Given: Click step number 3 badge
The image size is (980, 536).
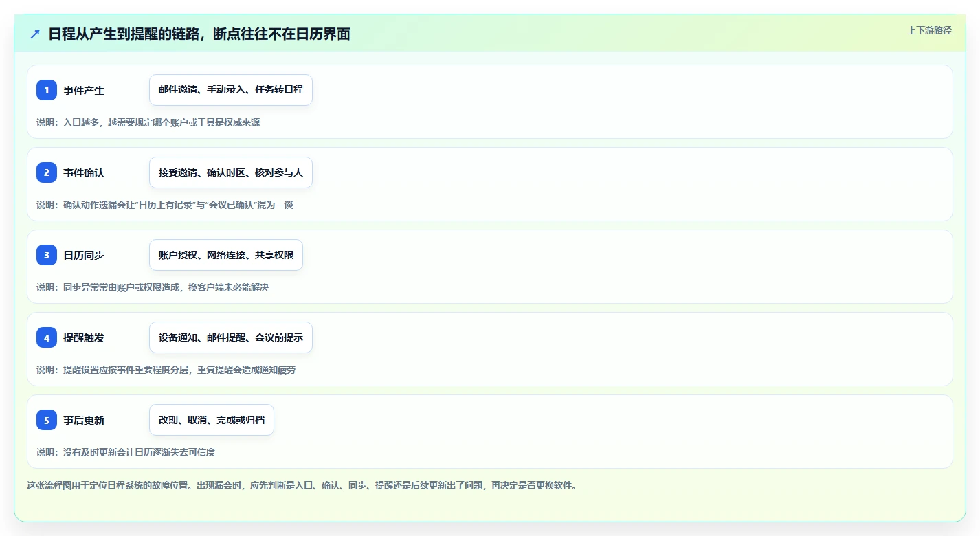Looking at the screenshot, I should 47,255.
